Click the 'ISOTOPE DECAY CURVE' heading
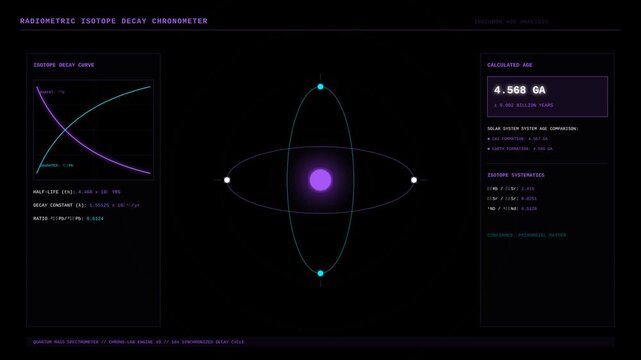This screenshot has width=641, height=360. point(64,65)
